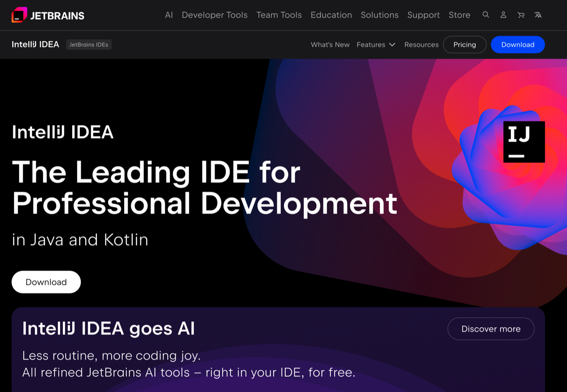This screenshot has width=567, height=392.
Task: Click the blue Download button in the navbar
Action: 518,44
